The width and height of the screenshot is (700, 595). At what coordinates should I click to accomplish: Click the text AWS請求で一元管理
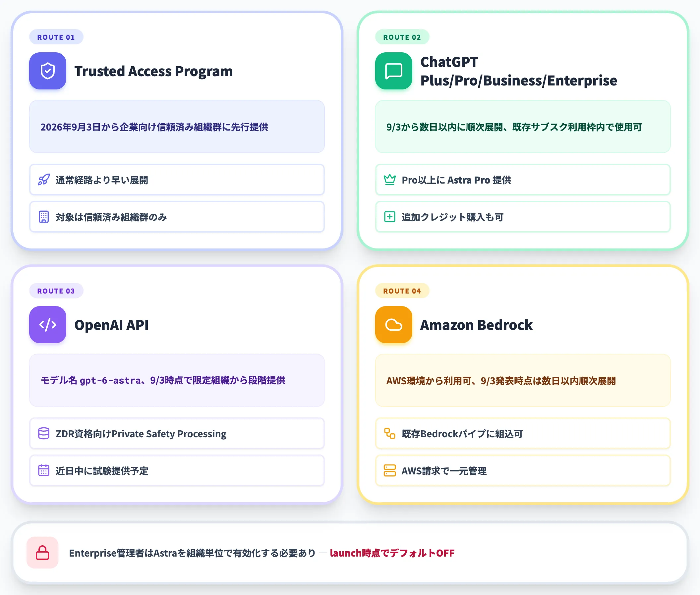444,471
